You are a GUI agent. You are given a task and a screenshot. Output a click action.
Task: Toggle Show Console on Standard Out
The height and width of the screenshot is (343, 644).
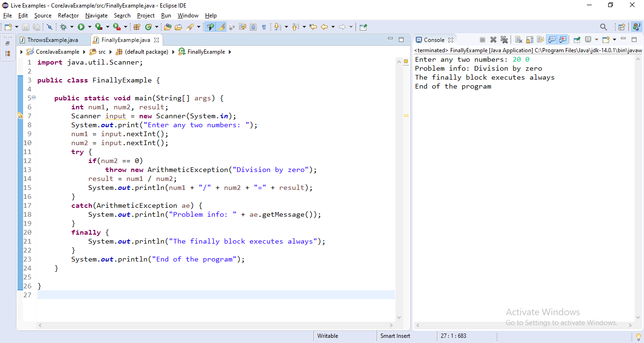(551, 40)
